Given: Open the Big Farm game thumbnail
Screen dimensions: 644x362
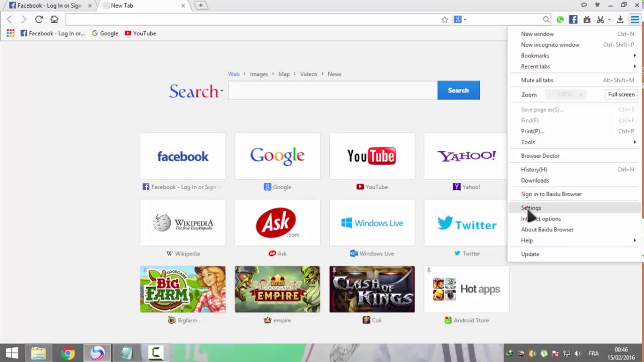Looking at the screenshot, I should (183, 289).
